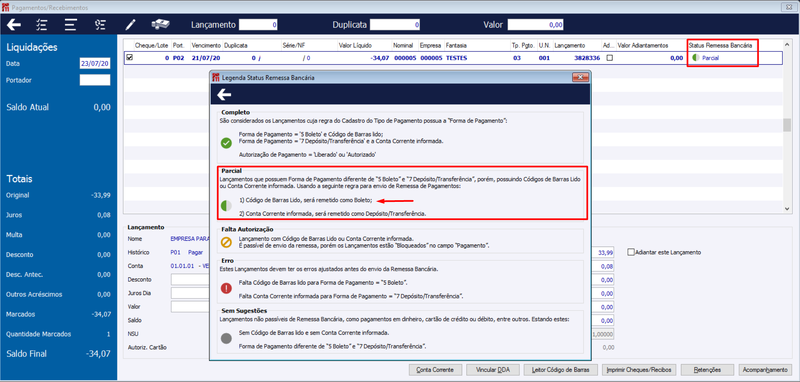Click the orange Falta Autorização icon
Viewport: 800px width, 382px height.
pyautogui.click(x=226, y=243)
